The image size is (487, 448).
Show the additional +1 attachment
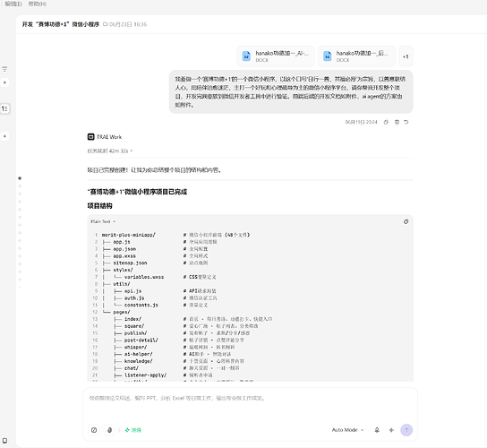pos(406,56)
